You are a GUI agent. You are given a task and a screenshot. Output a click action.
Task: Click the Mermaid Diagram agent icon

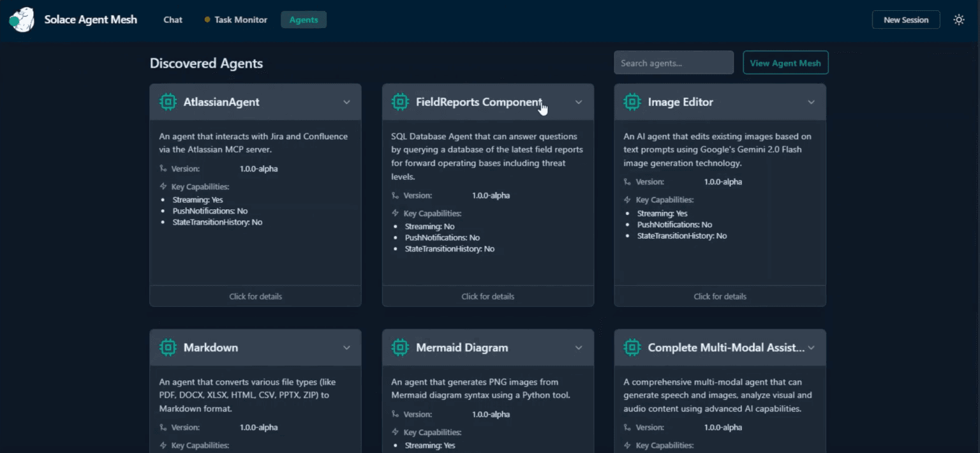pos(400,347)
